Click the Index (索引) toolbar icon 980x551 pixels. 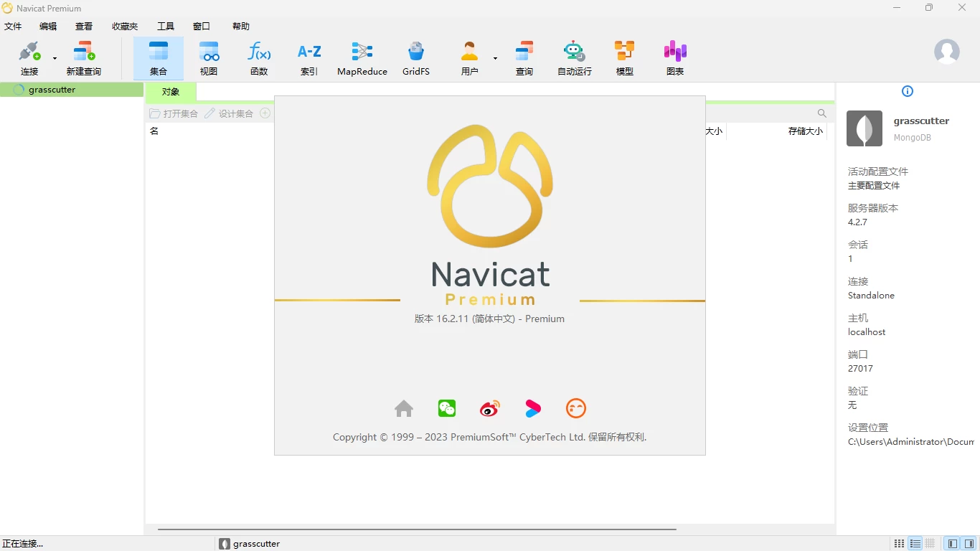point(309,58)
